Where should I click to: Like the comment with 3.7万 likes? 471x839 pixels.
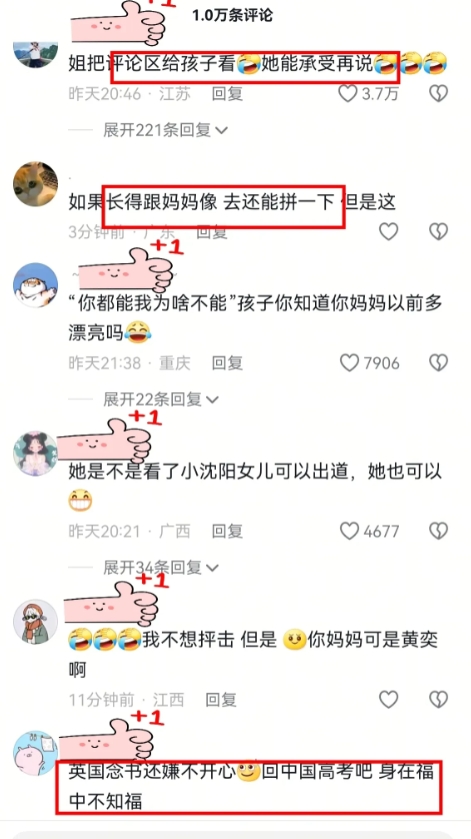(348, 94)
